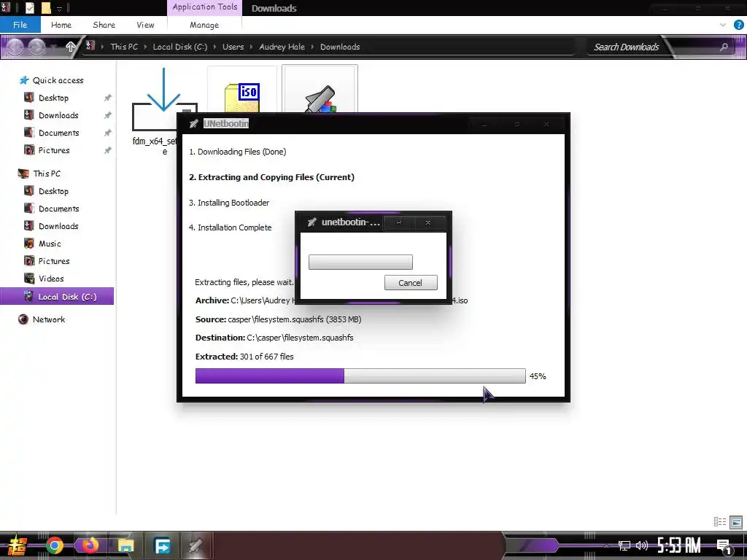Click the Network globe icon in sidebar
Viewport: 747px width, 560px height.
[x=23, y=319]
